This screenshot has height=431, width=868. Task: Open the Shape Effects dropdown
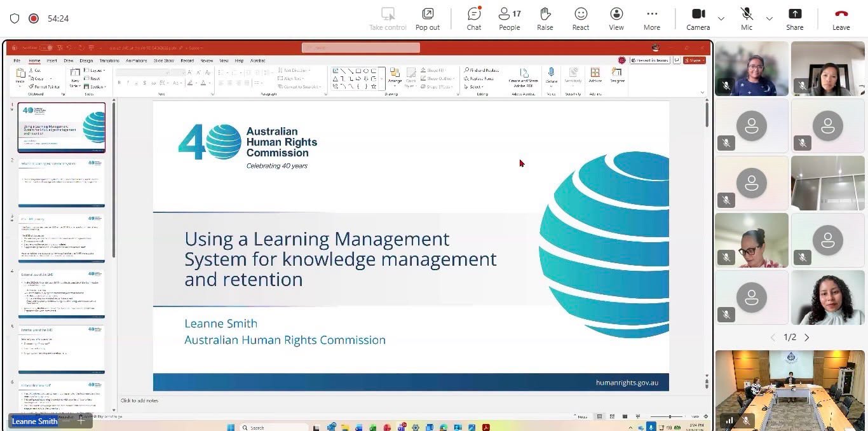pyautogui.click(x=437, y=86)
